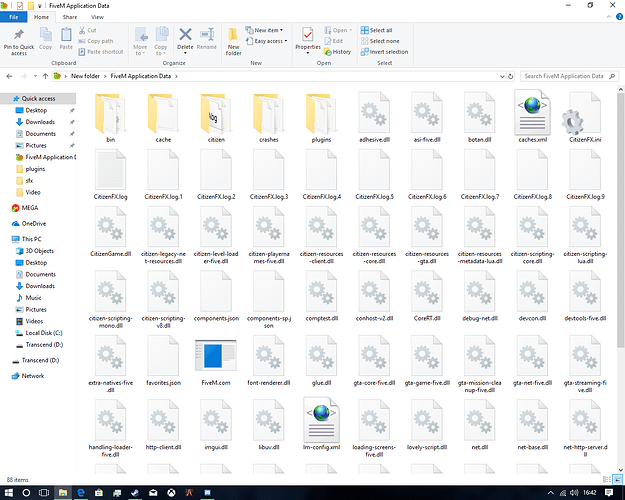The image size is (625, 500).
Task: Open the Easy access dropdown
Action: point(266,41)
